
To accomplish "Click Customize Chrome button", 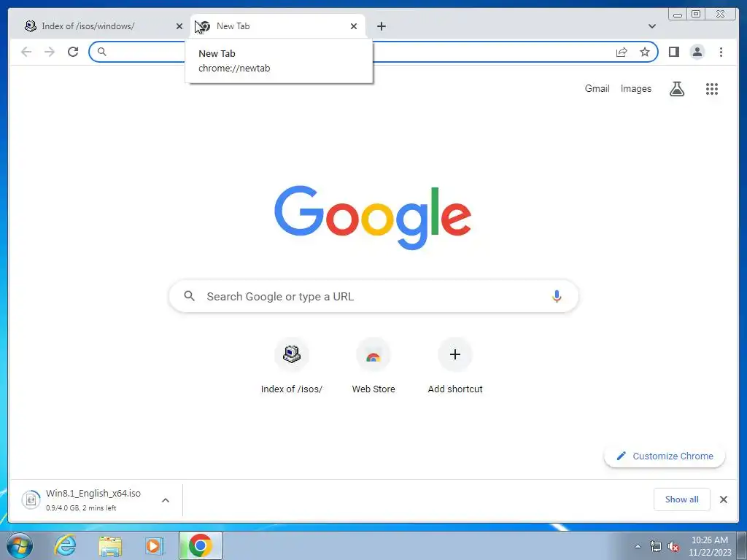I will click(665, 456).
